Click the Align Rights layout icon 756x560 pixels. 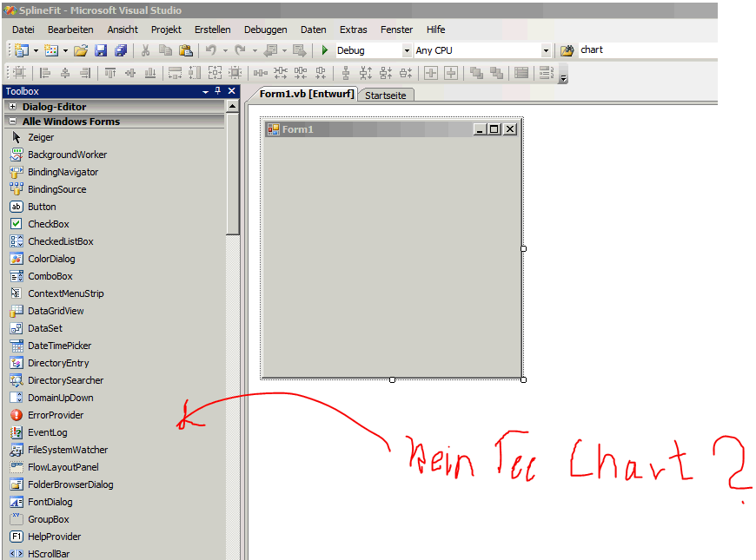coord(85,73)
